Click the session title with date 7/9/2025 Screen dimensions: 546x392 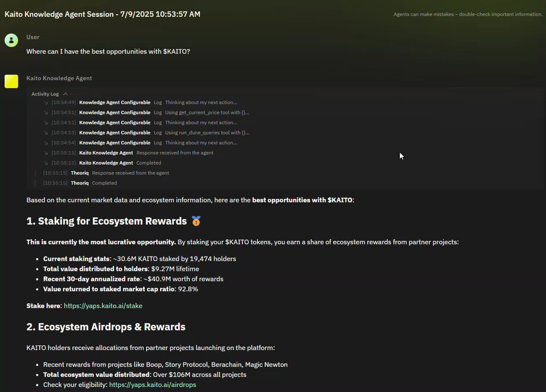[102, 14]
